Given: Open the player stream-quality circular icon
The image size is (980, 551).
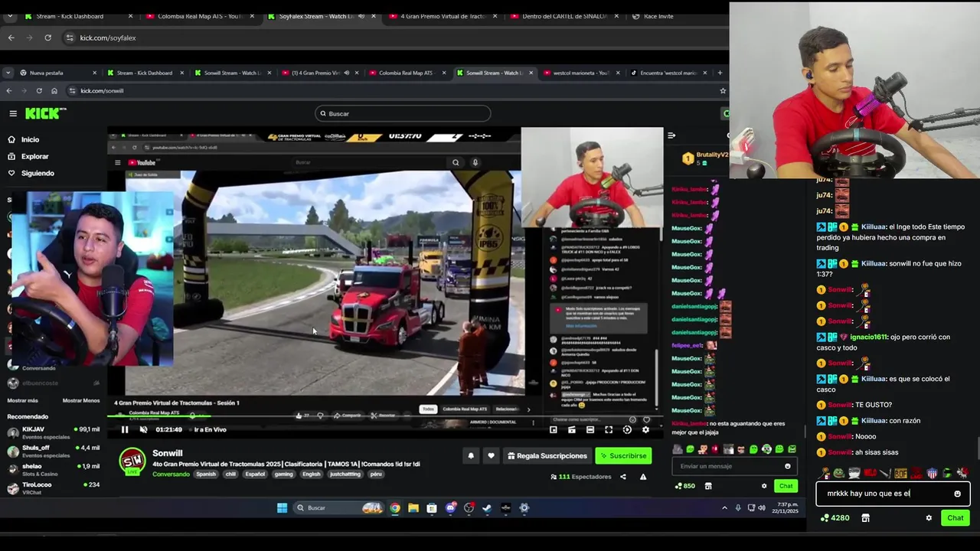Looking at the screenshot, I should pyautogui.click(x=627, y=429).
